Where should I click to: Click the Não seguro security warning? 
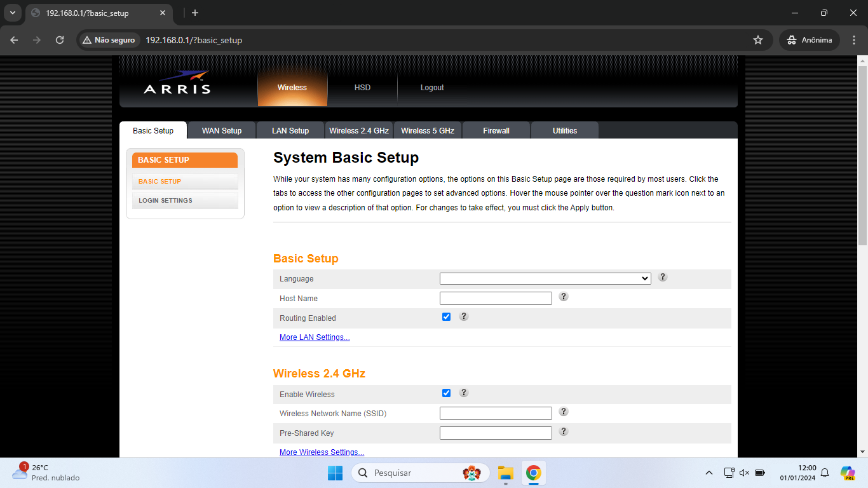click(109, 40)
